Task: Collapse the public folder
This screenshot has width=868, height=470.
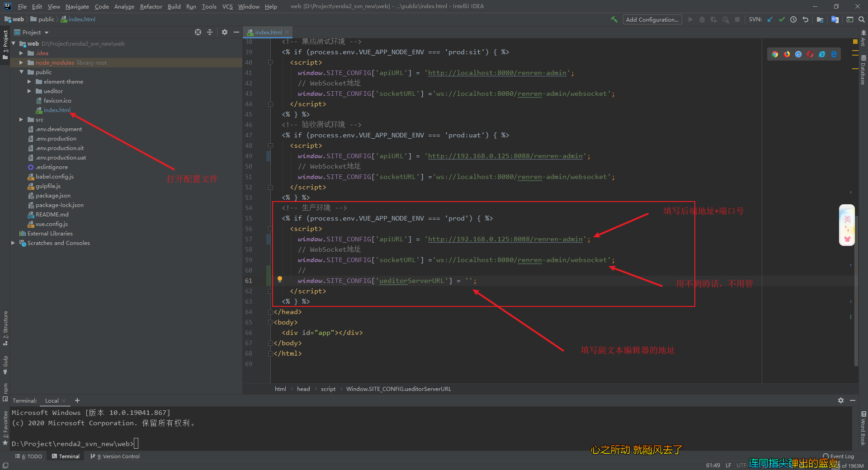Action: tap(21, 72)
